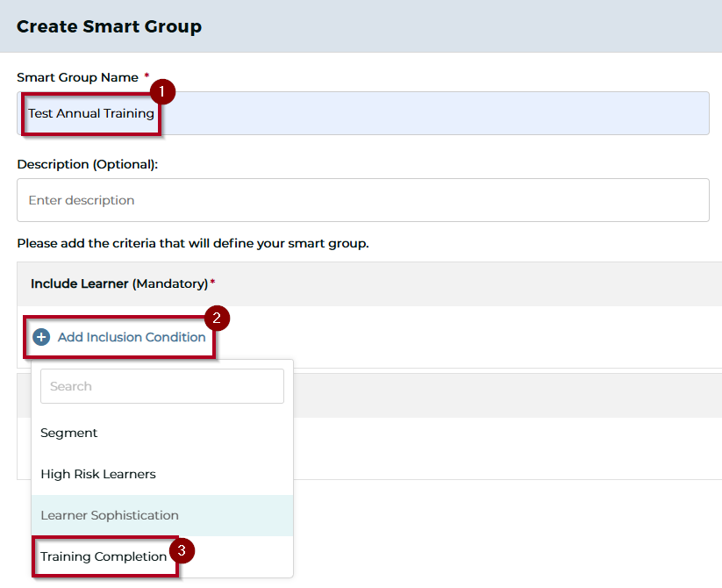Image resolution: width=722 pixels, height=588 pixels.
Task: Pick the Learner Sophistication condition
Action: coord(110,515)
